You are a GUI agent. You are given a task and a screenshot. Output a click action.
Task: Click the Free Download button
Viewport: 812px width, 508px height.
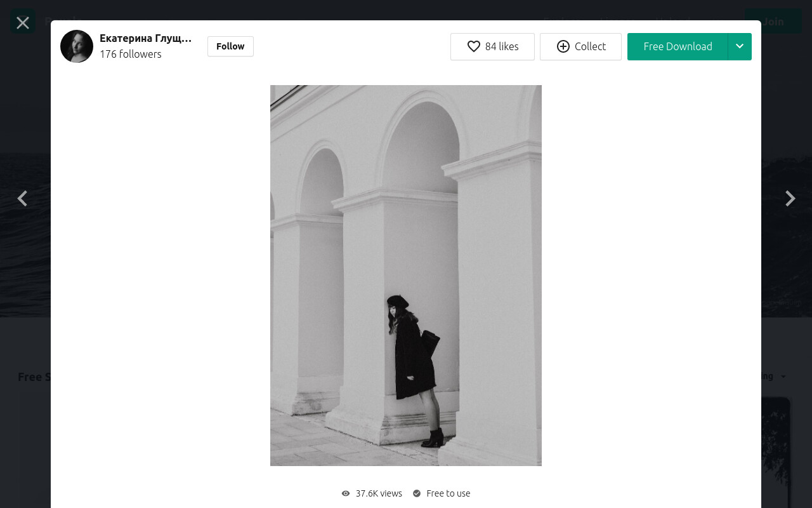tap(678, 46)
